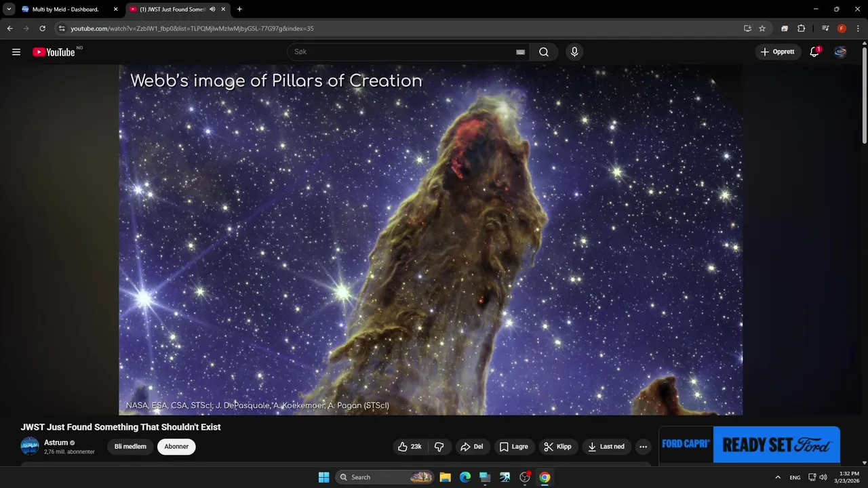868x488 pixels.
Task: Click the magnifier search button
Action: click(544, 52)
